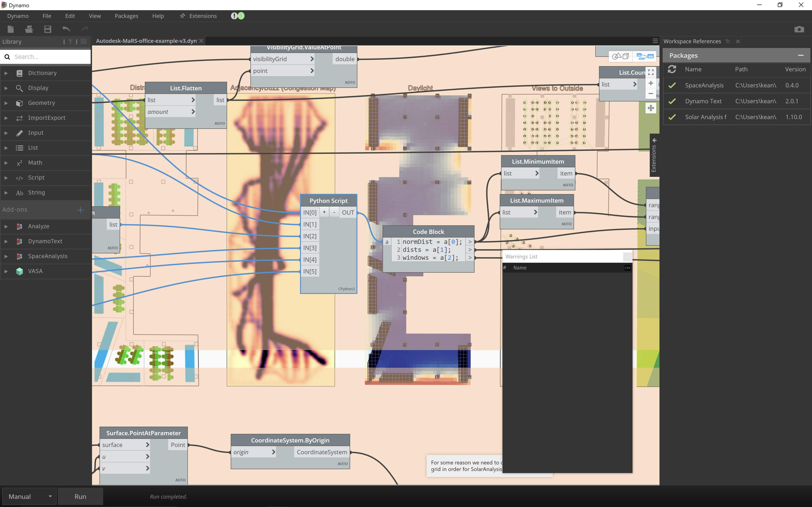This screenshot has height=507, width=812.
Task: Switch to graph view navigation mode
Action: [645, 56]
